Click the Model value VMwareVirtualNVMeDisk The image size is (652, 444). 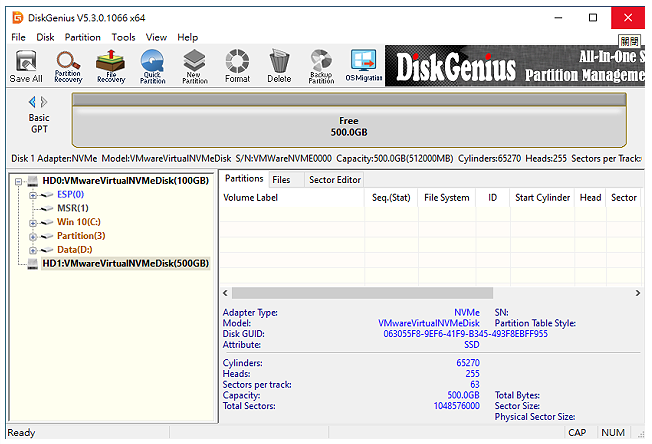point(429,323)
